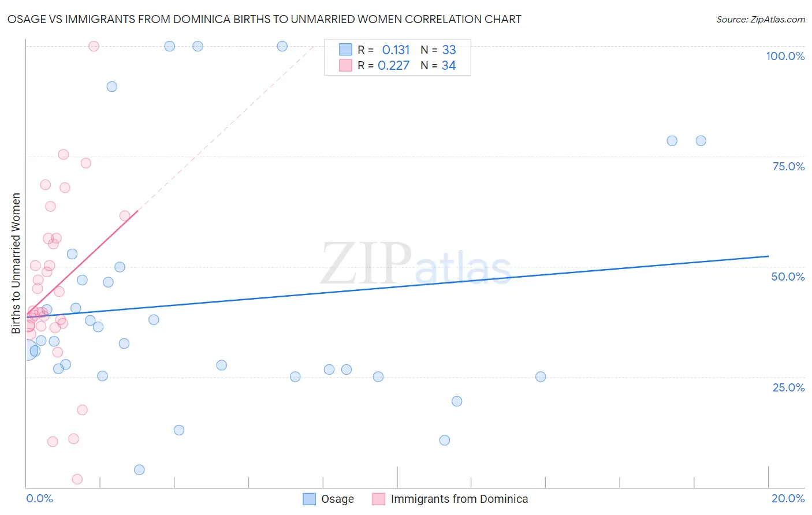Click the blue Osage legend swatch at bottom

(310, 499)
